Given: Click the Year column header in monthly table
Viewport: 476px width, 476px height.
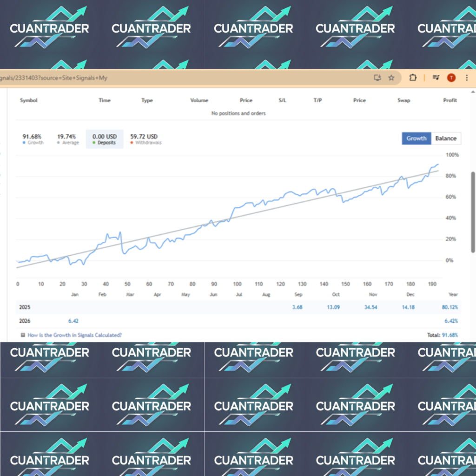Looking at the screenshot, I should point(453,294).
